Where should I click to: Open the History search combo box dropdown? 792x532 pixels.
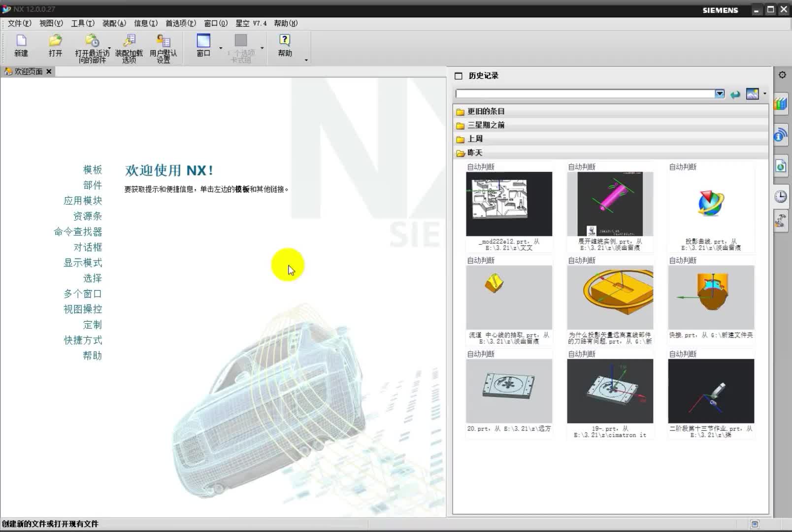click(720, 94)
